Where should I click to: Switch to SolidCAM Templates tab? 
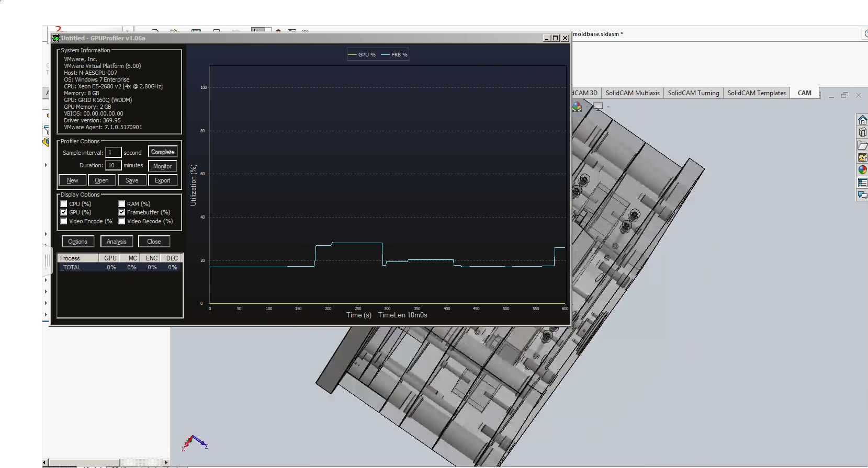click(x=757, y=93)
